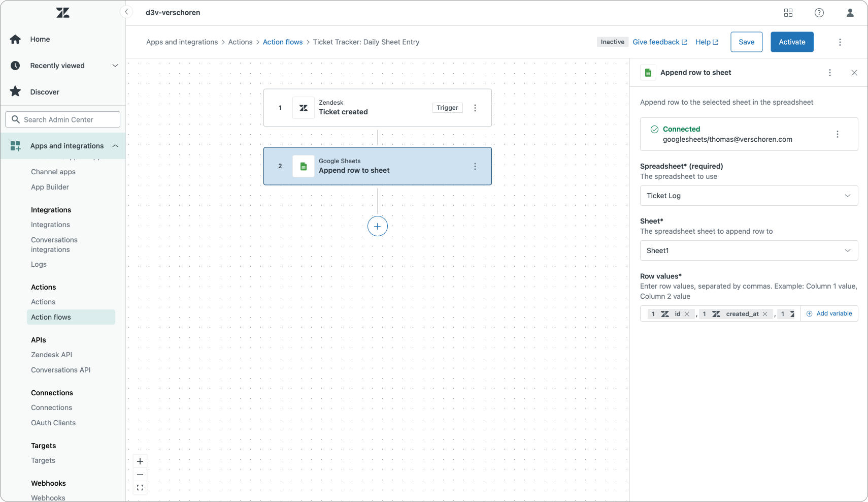Collapse the Apps and integrations section
Viewport: 868px width, 502px height.
[115, 146]
